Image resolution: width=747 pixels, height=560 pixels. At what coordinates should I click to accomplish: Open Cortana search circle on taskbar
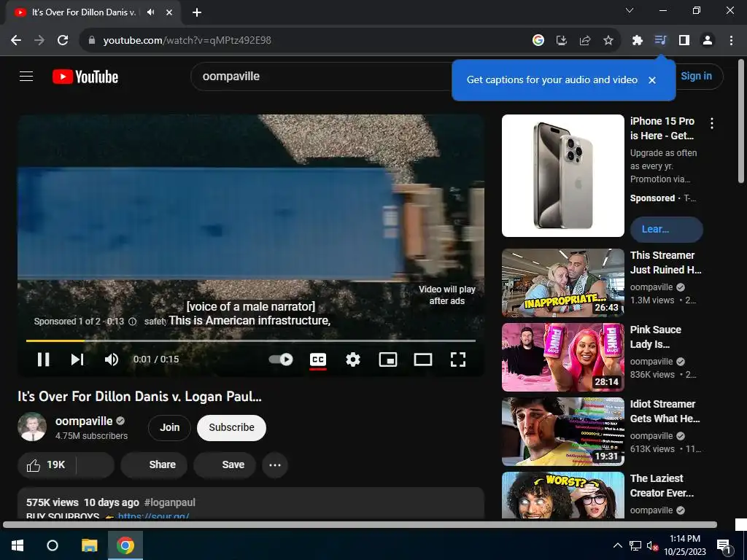point(53,545)
